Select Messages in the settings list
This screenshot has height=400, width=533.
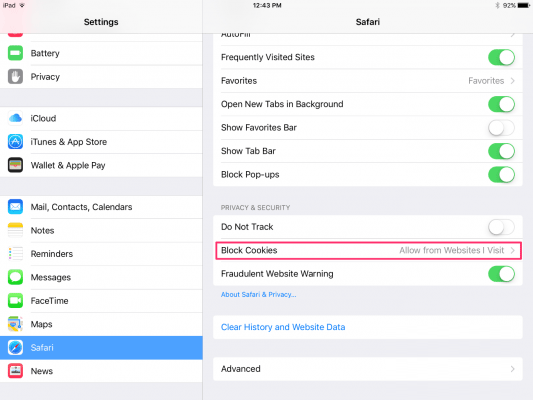(101, 277)
